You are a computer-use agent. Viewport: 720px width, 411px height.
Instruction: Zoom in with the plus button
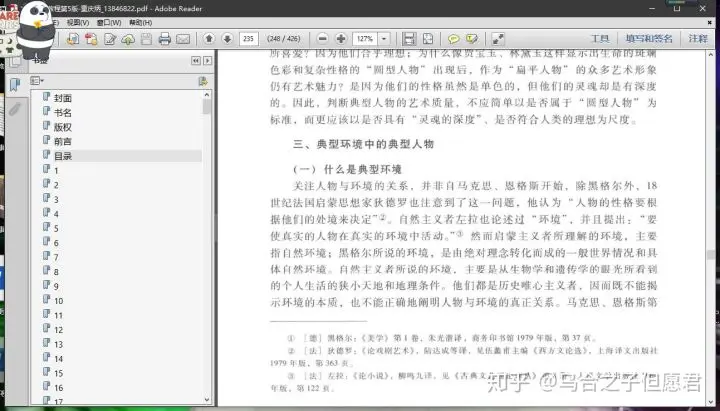[341, 39]
